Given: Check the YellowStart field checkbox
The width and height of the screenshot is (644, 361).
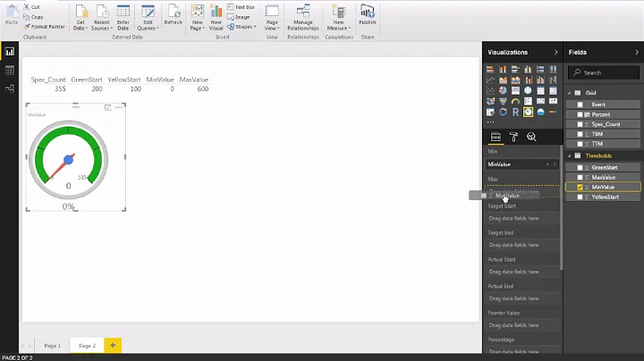Looking at the screenshot, I should tap(580, 197).
